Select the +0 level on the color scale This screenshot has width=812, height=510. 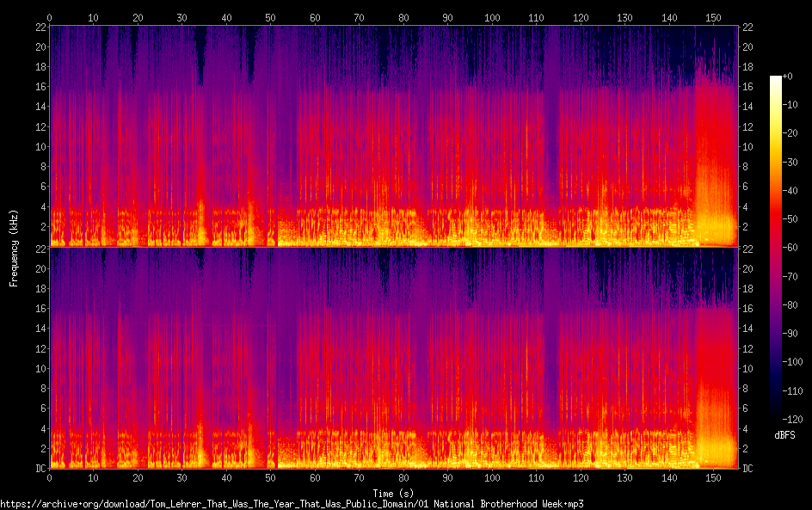tap(787, 77)
